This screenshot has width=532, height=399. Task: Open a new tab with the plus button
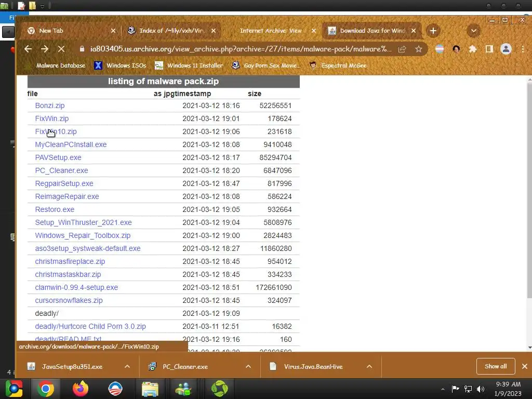[433, 31]
